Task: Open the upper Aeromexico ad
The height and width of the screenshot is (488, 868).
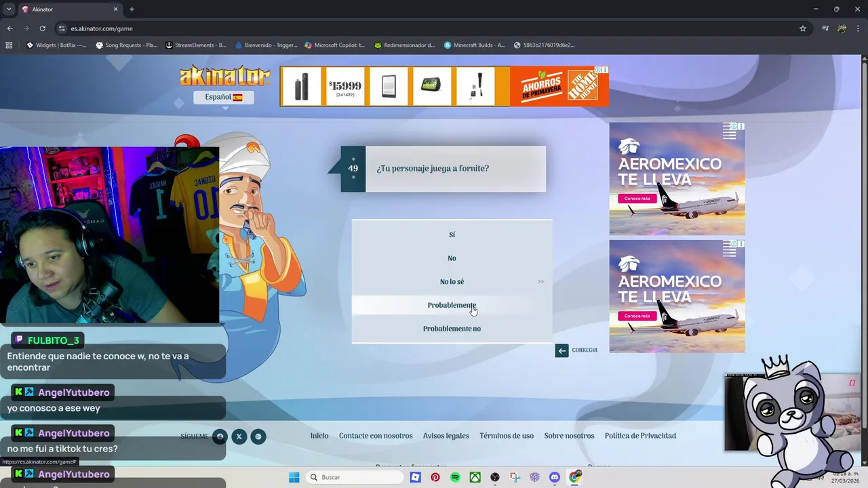Action: pos(677,179)
